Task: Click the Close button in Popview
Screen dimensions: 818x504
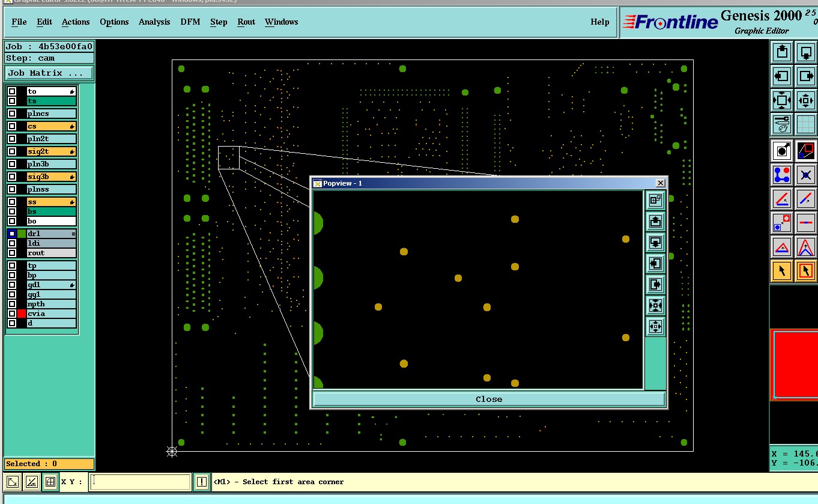Action: [489, 399]
